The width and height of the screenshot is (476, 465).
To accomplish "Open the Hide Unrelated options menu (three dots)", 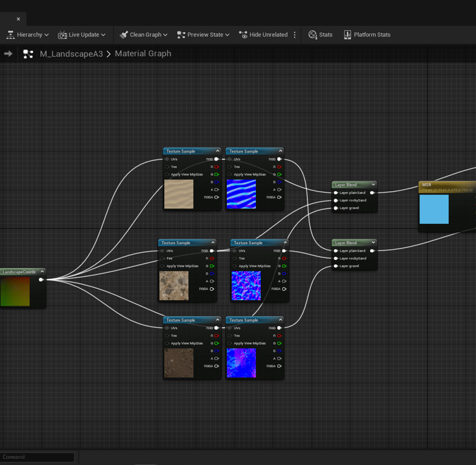I will (294, 35).
